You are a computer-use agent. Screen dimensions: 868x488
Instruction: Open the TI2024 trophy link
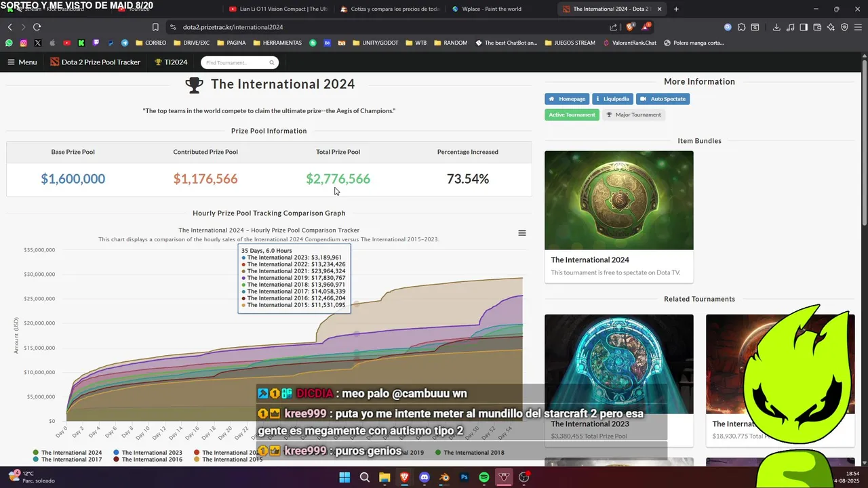point(171,62)
